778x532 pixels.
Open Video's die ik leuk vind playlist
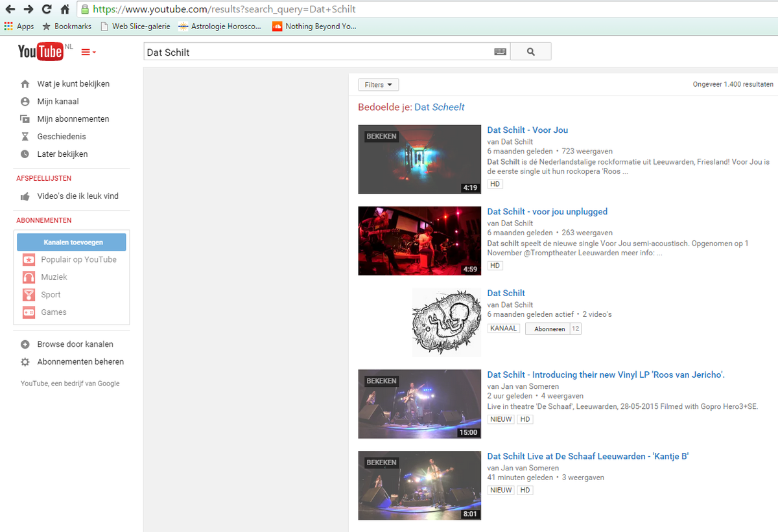(78, 196)
